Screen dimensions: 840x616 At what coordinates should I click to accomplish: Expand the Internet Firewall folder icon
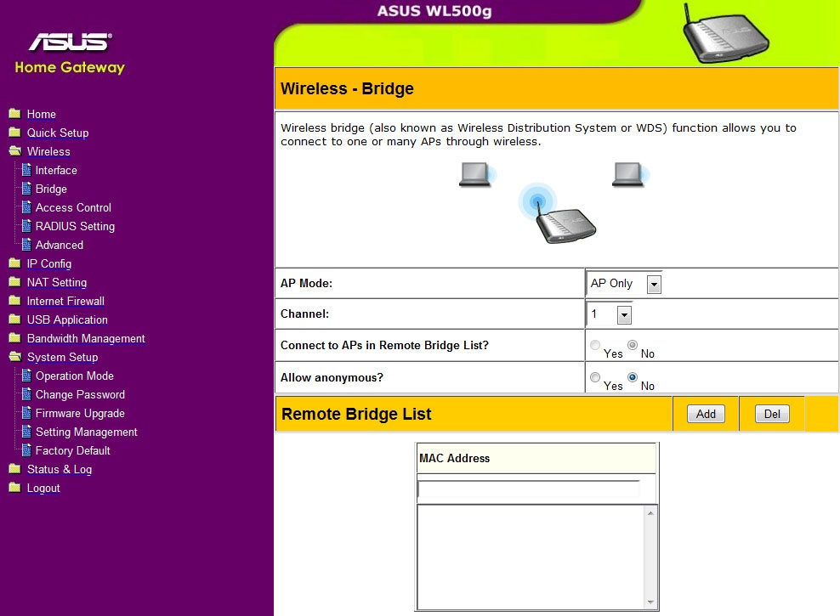pyautogui.click(x=14, y=300)
